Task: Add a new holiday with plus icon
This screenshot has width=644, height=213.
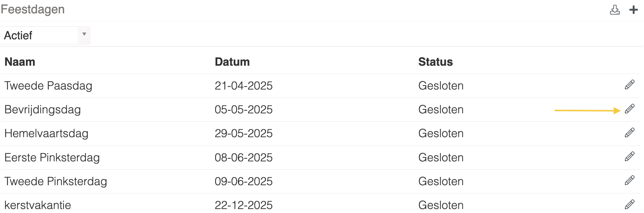Action: 634,10
